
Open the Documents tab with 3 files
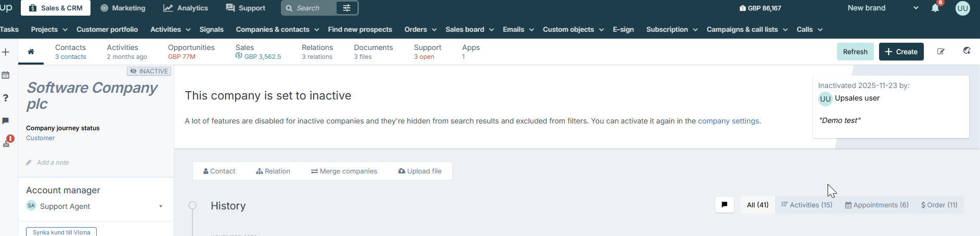(x=373, y=52)
